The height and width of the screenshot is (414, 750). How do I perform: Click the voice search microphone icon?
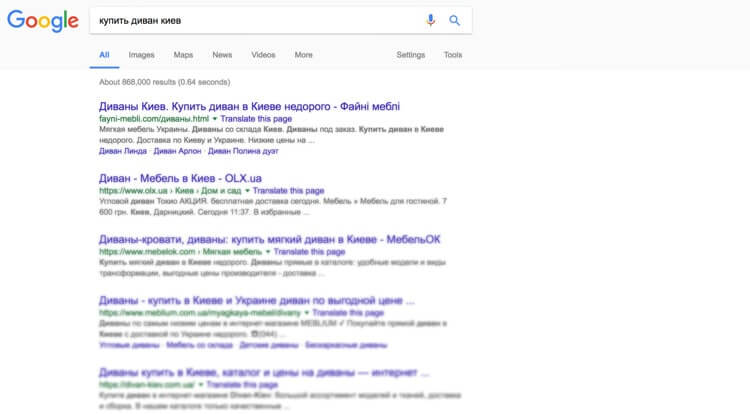pyautogui.click(x=430, y=20)
